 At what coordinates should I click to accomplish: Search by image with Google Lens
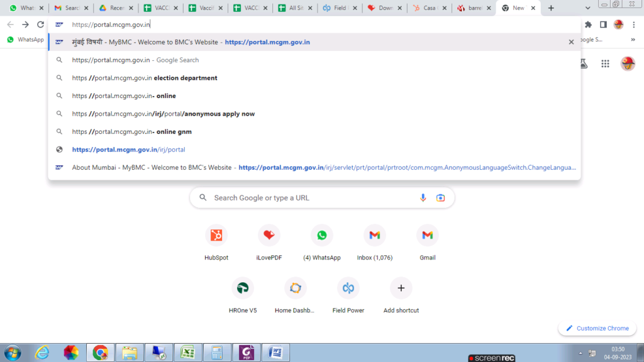click(x=440, y=197)
